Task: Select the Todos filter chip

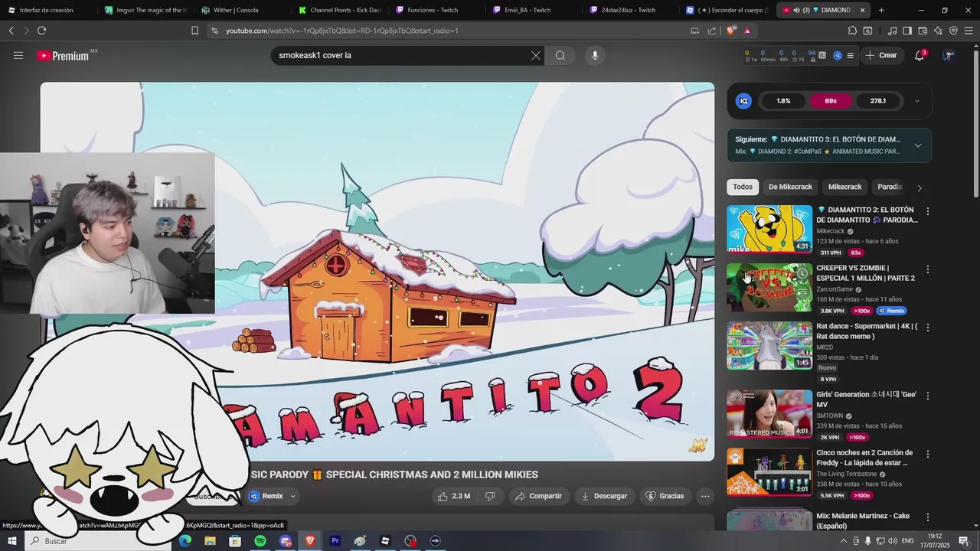Action: point(743,187)
